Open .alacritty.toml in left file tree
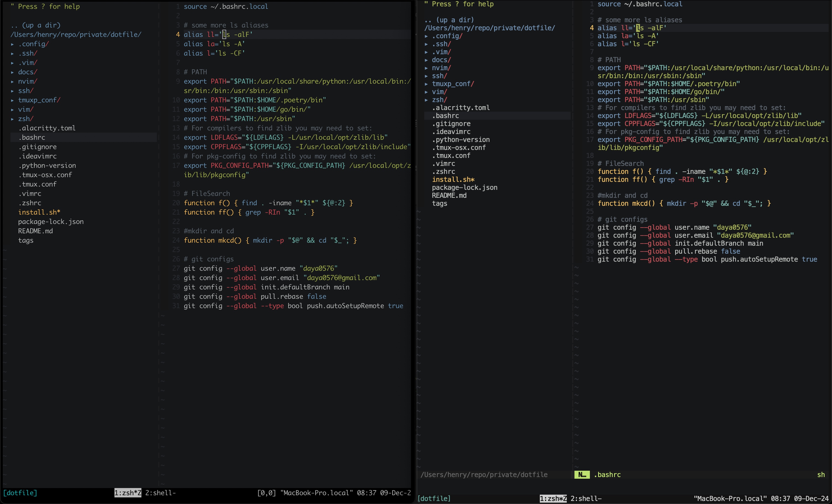 tap(46, 128)
